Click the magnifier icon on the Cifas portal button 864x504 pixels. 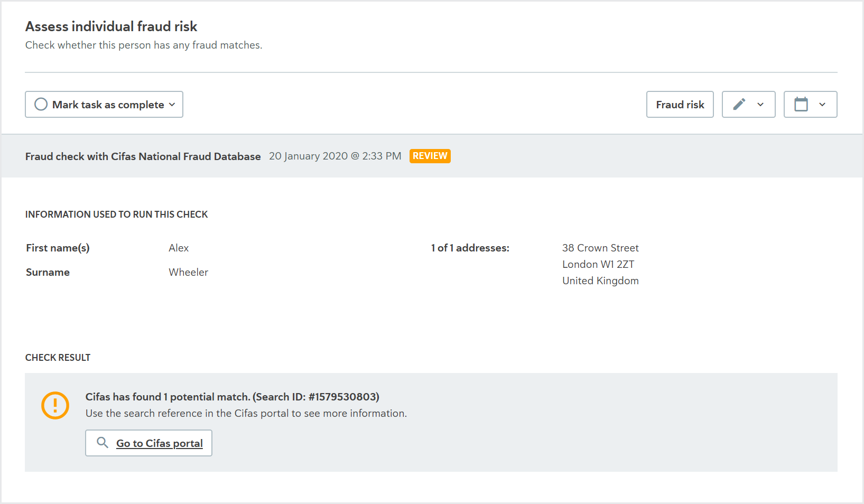[x=103, y=442]
